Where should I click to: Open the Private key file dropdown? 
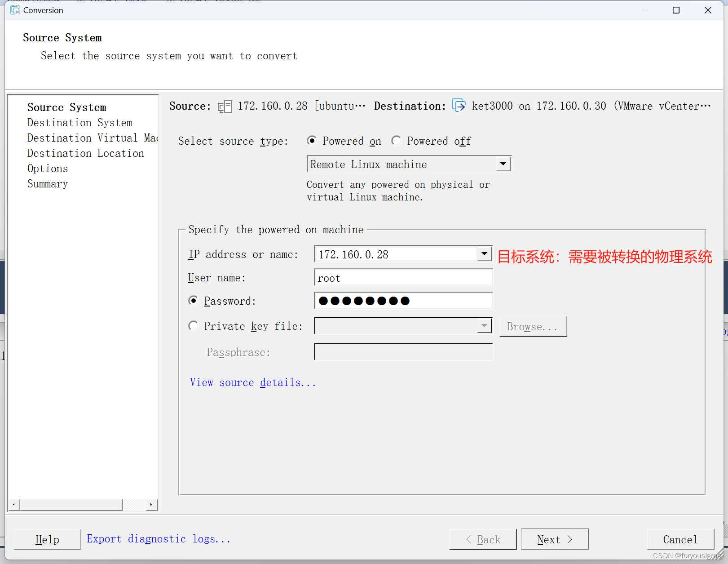point(484,325)
